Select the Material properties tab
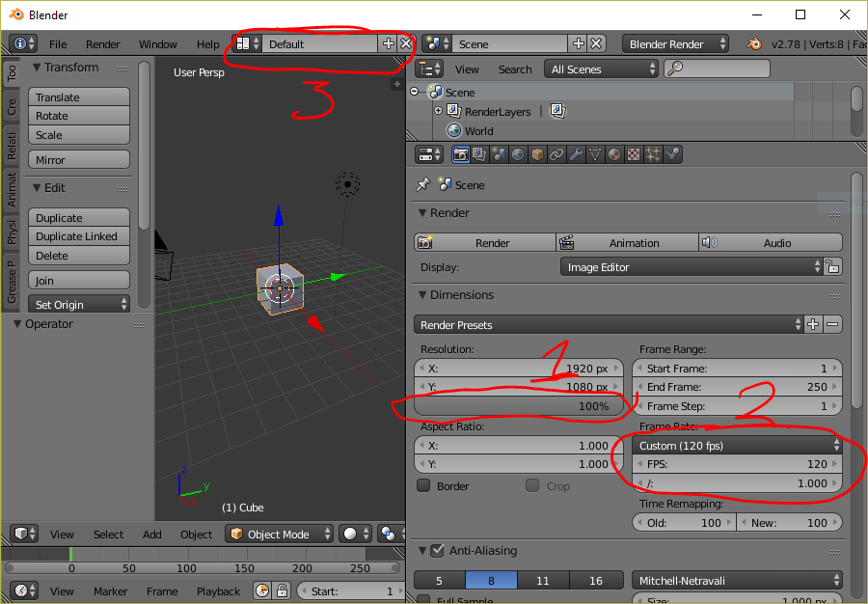Screen dimensions: 868x604 coord(615,154)
